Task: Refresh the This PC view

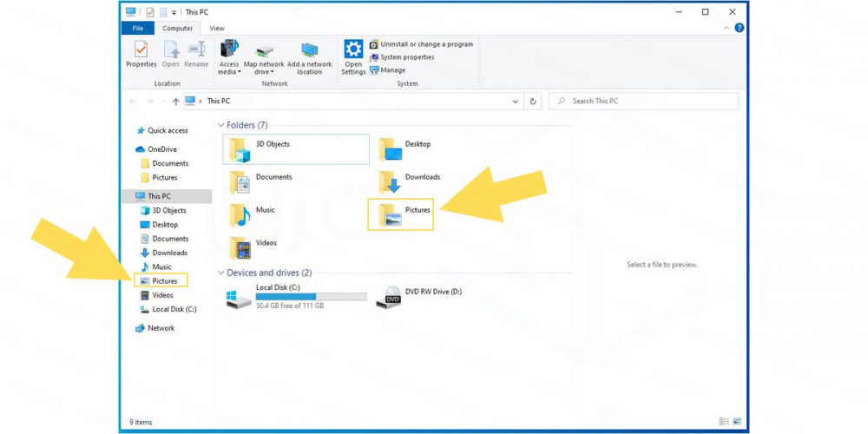Action: (533, 101)
